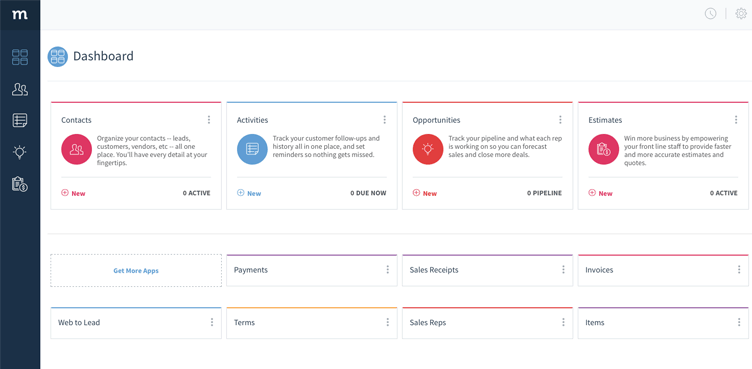Click New in the Opportunities card
This screenshot has width=752, height=369.
pyautogui.click(x=425, y=193)
